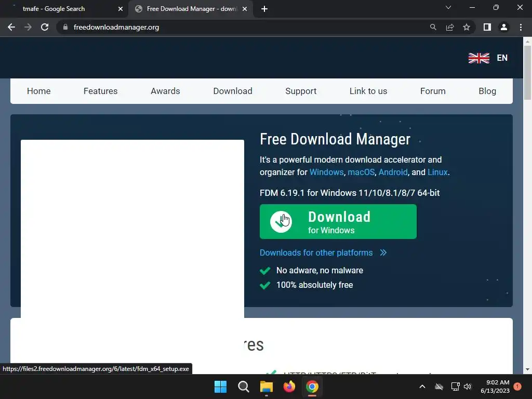Open the notification badge
Viewport: 532px width, 399px height.
(517, 387)
